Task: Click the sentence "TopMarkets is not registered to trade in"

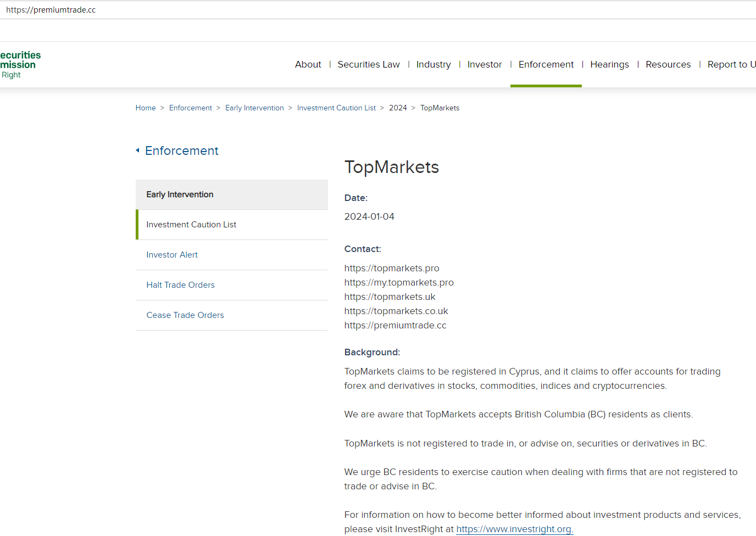Action: click(526, 443)
